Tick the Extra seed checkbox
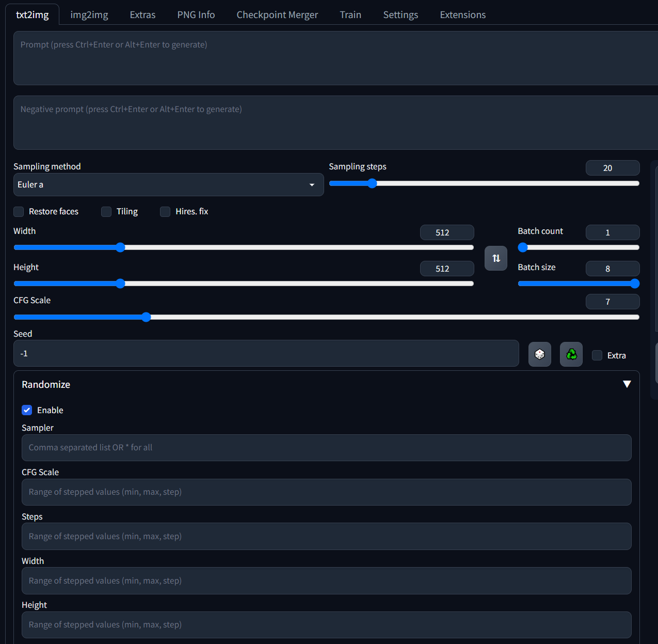Screen dimensions: 658x644 (597, 355)
